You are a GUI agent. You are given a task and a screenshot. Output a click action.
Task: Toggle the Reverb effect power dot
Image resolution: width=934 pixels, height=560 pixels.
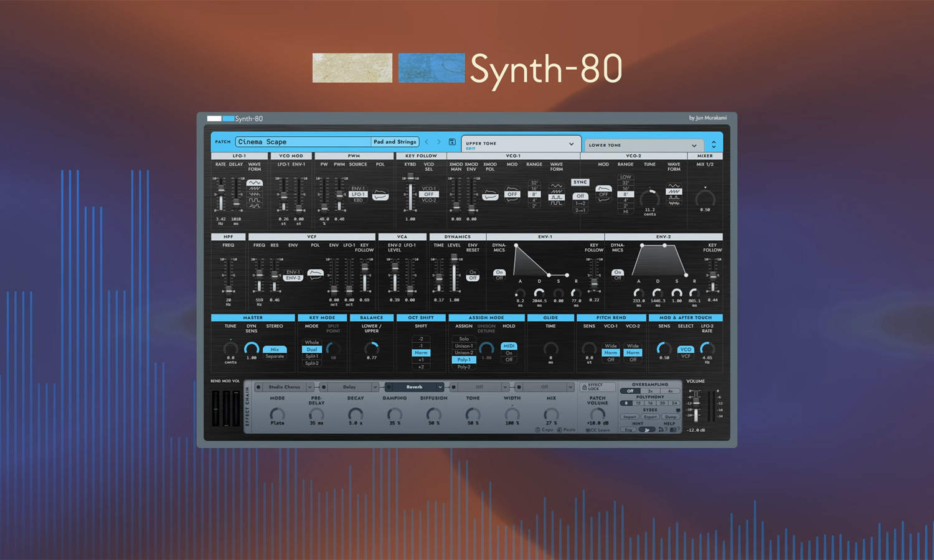(x=389, y=387)
